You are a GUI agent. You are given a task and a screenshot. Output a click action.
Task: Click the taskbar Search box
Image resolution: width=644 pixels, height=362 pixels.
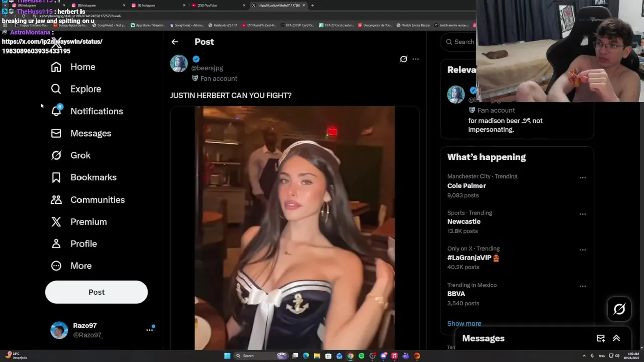(x=262, y=356)
